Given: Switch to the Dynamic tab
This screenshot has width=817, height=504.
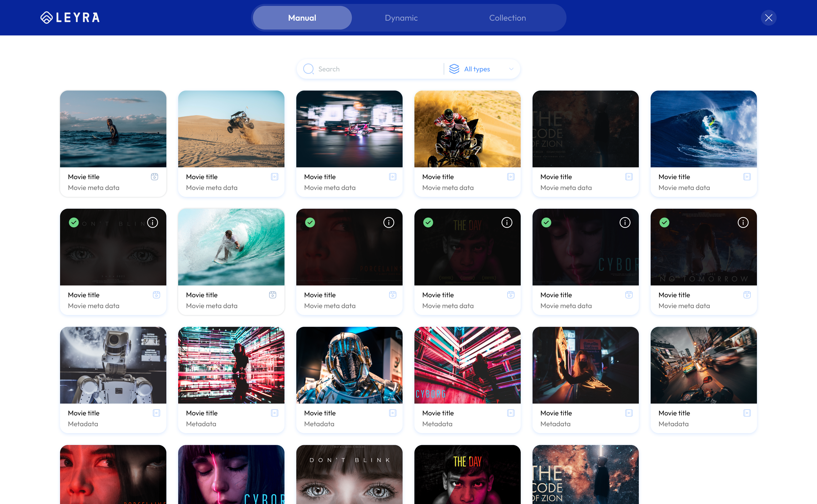Looking at the screenshot, I should coord(401,18).
